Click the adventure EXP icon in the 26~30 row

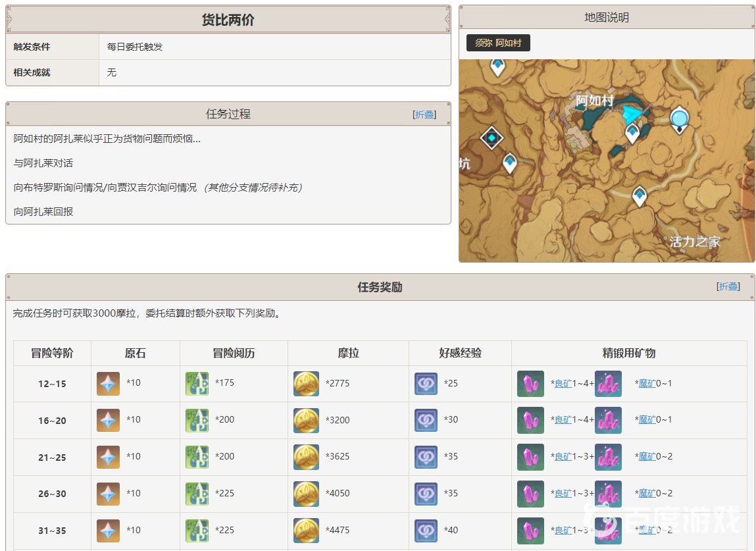pyautogui.click(x=197, y=494)
